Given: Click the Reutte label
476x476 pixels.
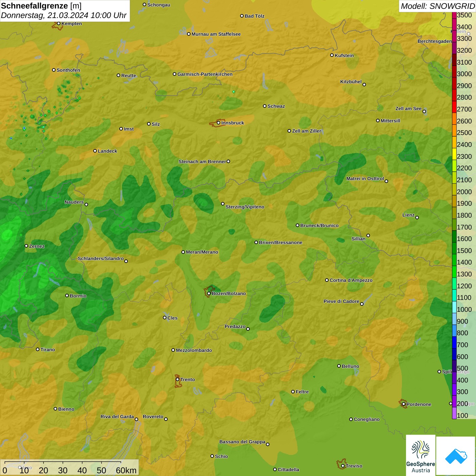Looking at the screenshot, I should pos(129,75).
